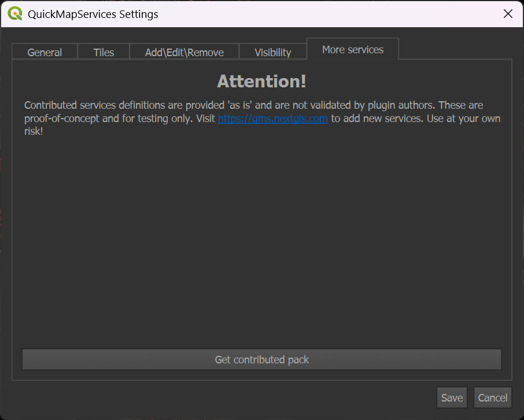The height and width of the screenshot is (420, 524).
Task: Click the QGIS logo icon in title bar
Action: (15, 14)
